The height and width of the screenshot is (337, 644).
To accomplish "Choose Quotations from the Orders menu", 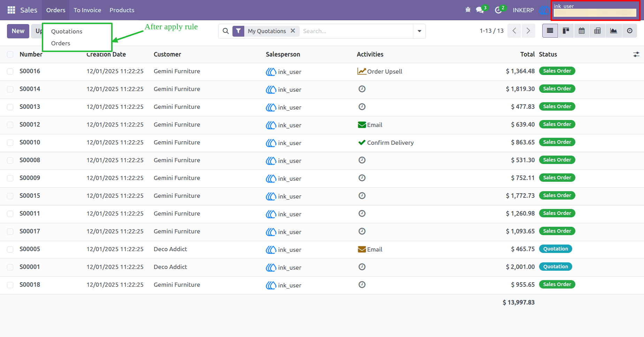I will tap(67, 31).
